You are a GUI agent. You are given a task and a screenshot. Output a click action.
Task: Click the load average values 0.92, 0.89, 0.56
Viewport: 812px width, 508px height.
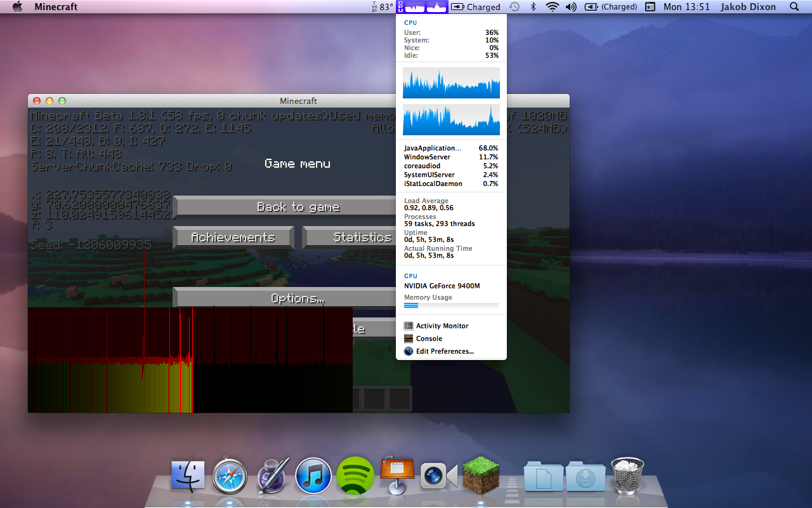[x=429, y=208]
